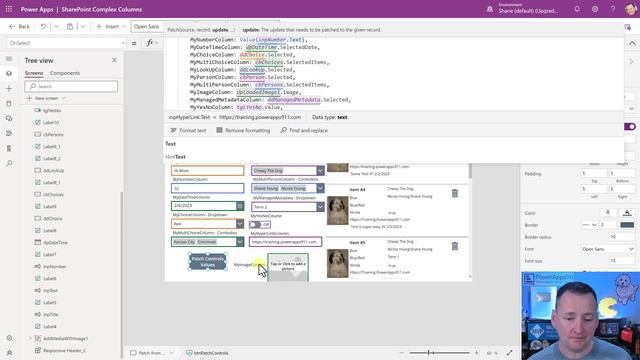The height and width of the screenshot is (360, 640).
Task: Expand the paste options arrow
Action: click(x=83, y=27)
